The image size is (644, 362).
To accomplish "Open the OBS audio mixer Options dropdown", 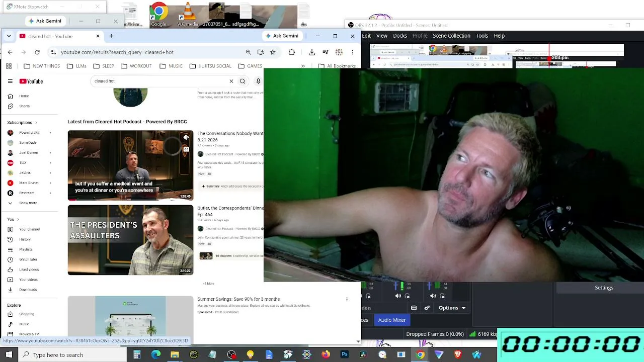I will tap(452, 308).
